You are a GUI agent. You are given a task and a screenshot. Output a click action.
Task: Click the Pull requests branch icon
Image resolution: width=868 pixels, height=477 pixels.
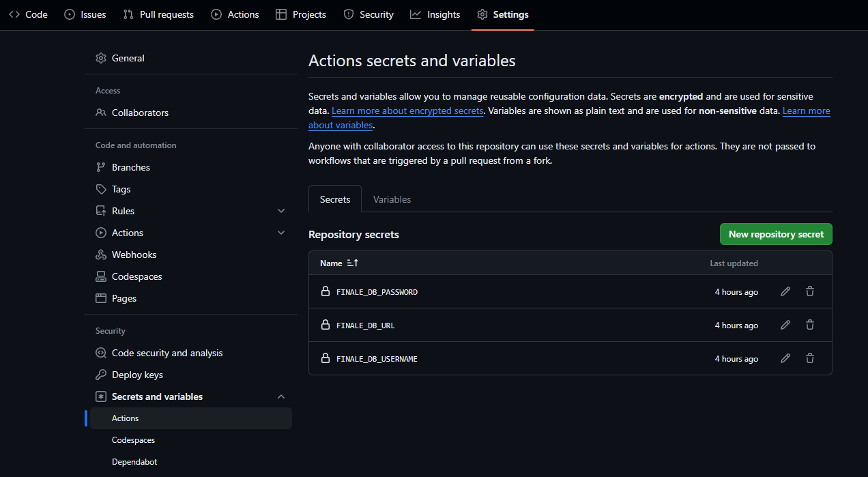[x=128, y=14]
